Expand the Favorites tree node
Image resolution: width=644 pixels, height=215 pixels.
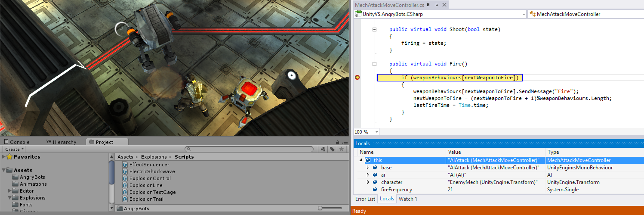point(4,157)
